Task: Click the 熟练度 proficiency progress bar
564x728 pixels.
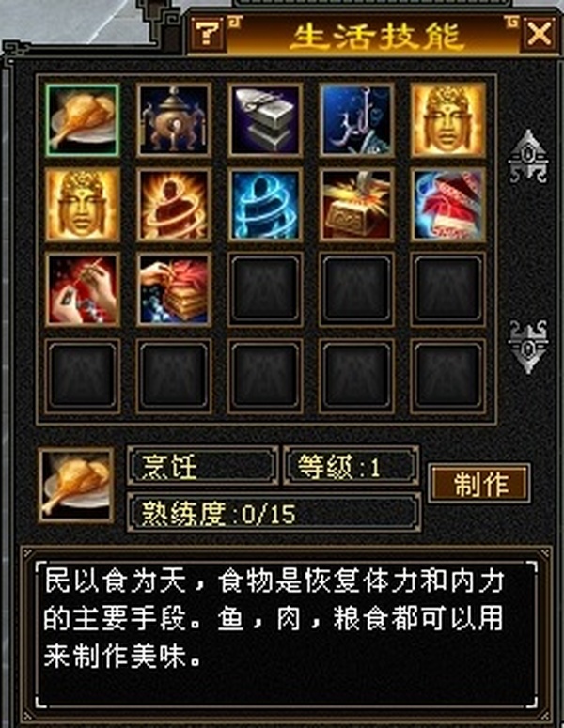Action: point(274,513)
